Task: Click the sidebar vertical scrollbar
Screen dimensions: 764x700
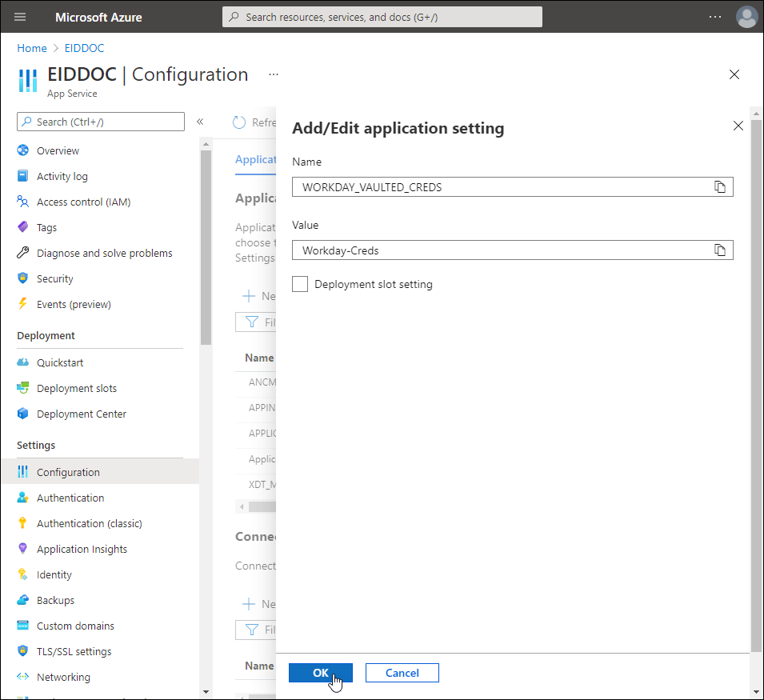Action: pyautogui.click(x=206, y=240)
